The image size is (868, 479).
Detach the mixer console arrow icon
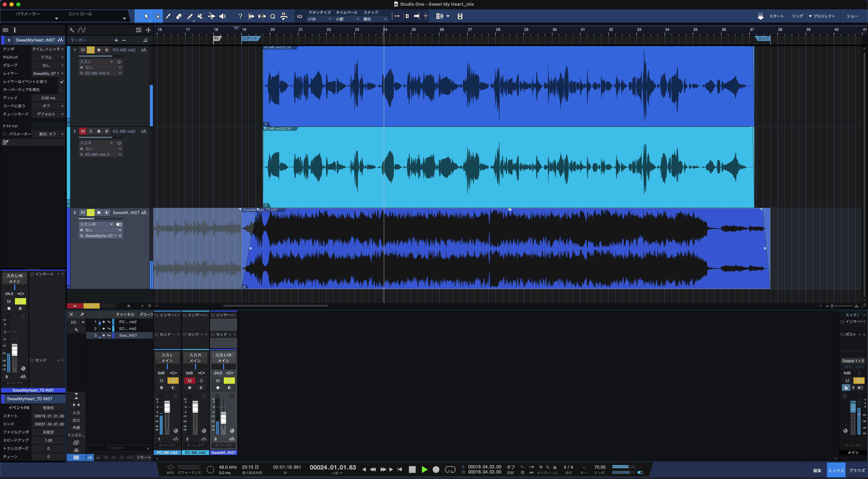point(82,314)
